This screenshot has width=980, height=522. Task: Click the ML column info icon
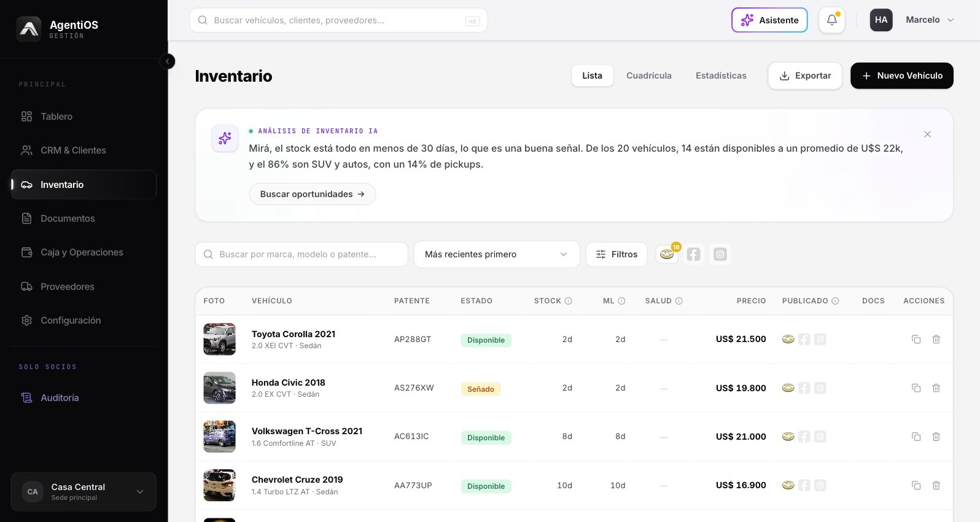coord(621,301)
